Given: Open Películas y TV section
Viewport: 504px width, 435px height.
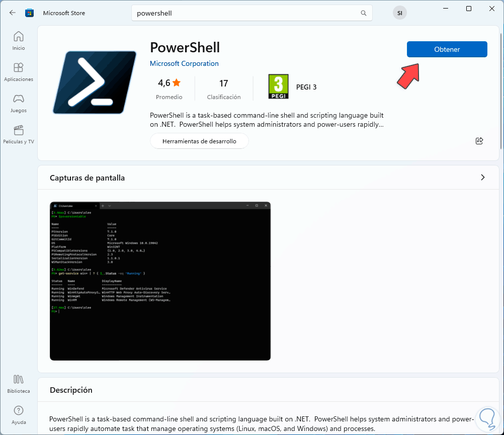Looking at the screenshot, I should click(19, 134).
